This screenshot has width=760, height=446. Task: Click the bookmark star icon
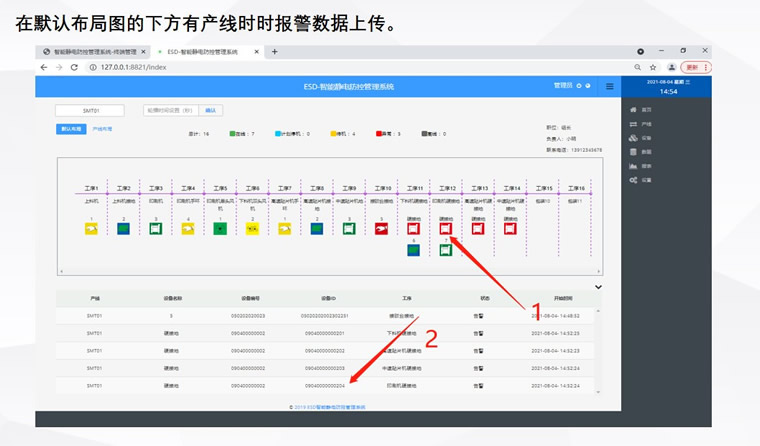coord(653,67)
